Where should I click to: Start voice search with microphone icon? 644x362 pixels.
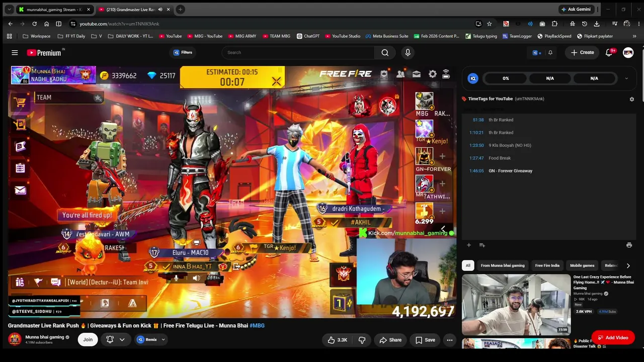tap(408, 52)
